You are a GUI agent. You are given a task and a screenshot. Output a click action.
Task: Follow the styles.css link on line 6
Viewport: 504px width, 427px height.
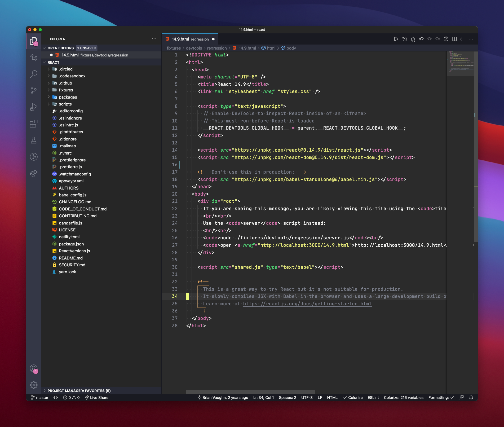295,91
